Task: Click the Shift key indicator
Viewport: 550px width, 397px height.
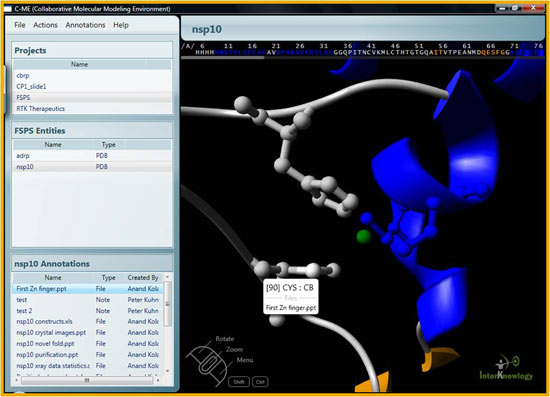Action: click(x=239, y=382)
